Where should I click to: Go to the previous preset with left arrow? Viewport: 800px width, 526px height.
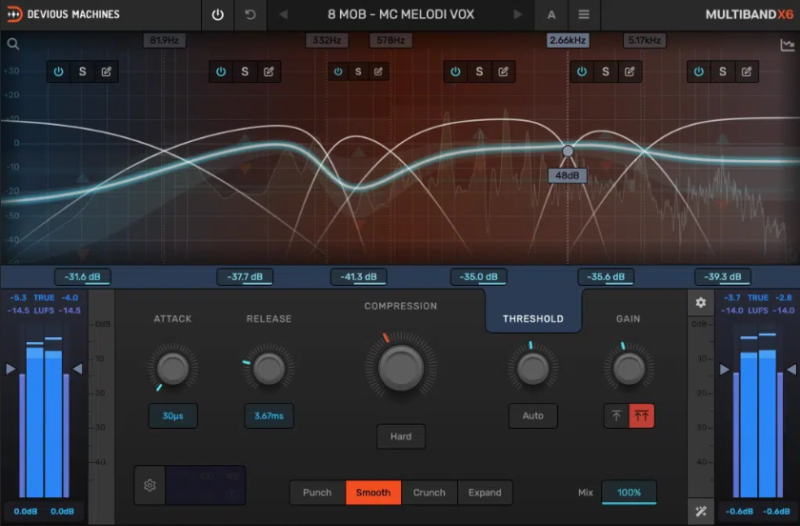(284, 15)
